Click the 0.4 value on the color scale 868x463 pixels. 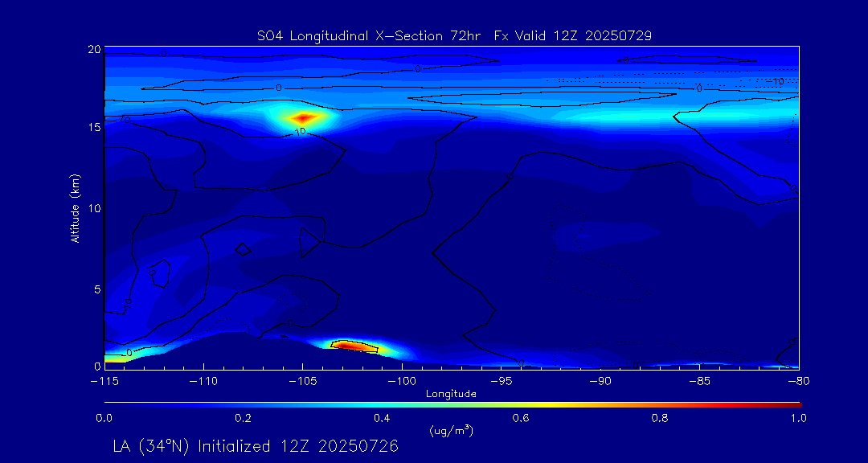tap(382, 418)
